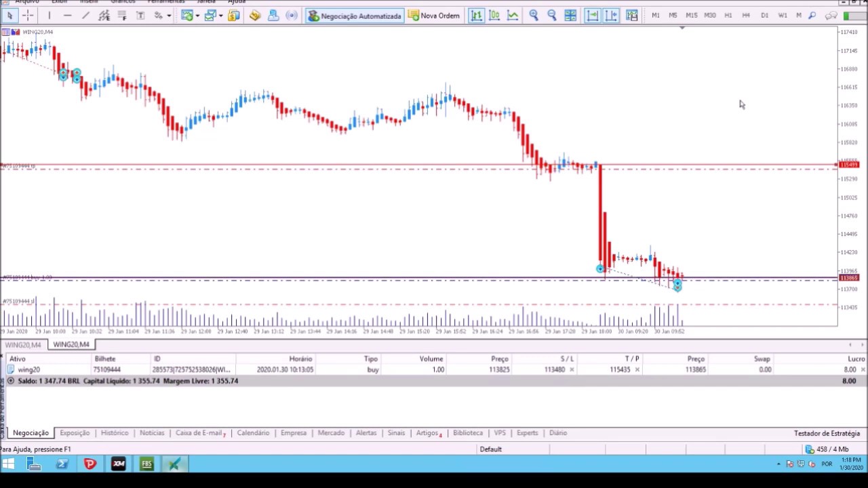Open the Calendário tab

pos(253,432)
